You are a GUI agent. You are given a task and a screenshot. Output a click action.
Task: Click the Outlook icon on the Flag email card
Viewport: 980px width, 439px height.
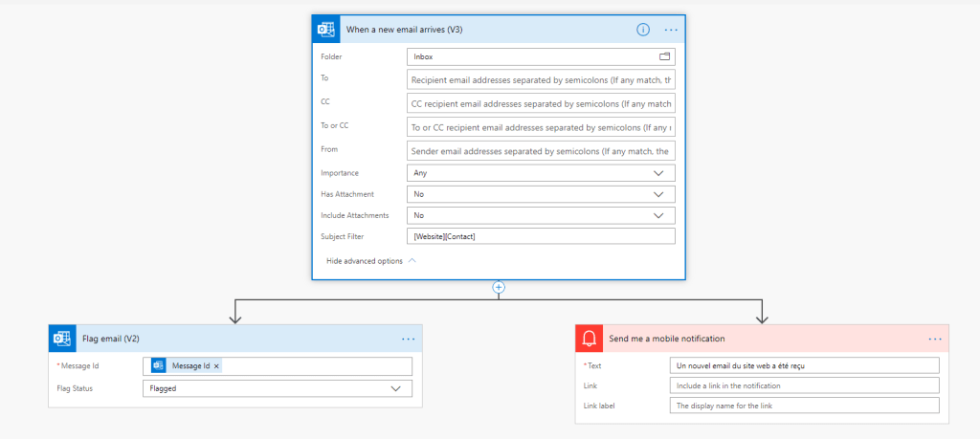pyautogui.click(x=63, y=339)
